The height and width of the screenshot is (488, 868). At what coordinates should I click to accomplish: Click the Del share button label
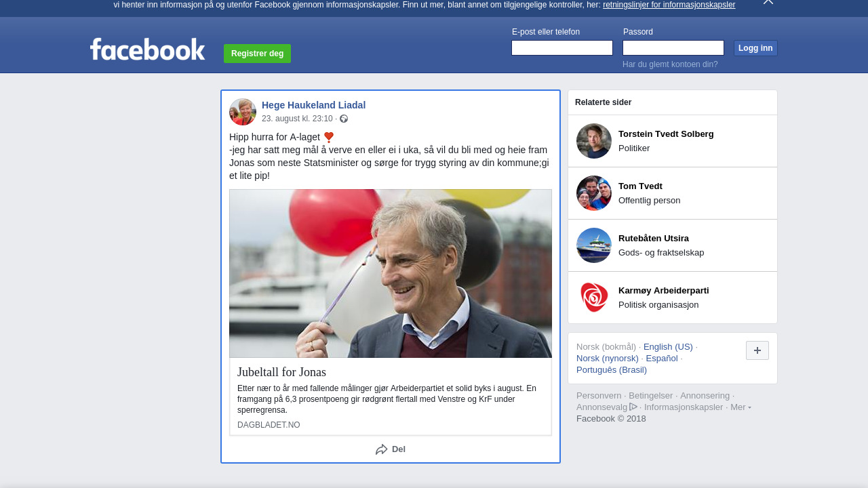point(399,449)
